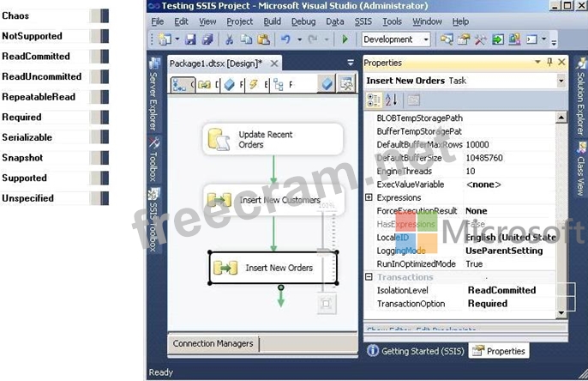
Task: Click the IsolationLevel ReadCommitted value
Action: (x=501, y=290)
